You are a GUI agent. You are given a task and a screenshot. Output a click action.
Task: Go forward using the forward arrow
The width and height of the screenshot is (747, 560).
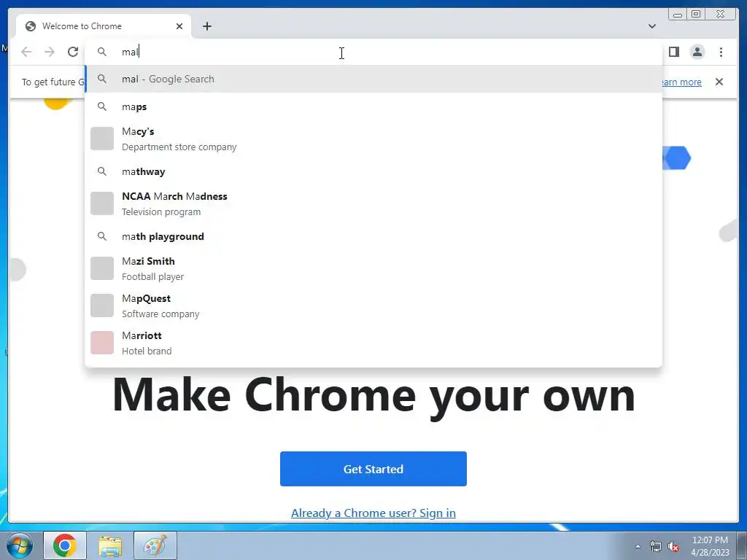(x=50, y=52)
